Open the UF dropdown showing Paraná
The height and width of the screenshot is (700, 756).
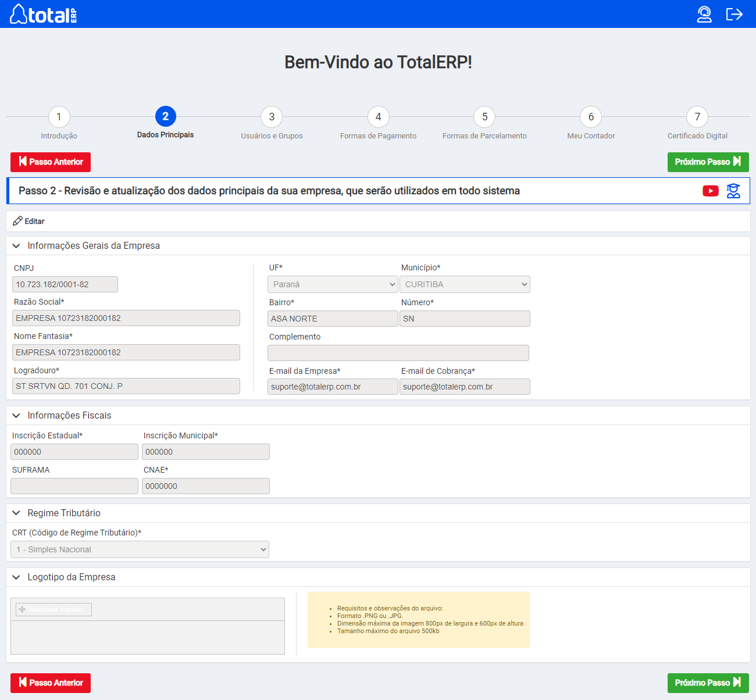pyautogui.click(x=333, y=284)
